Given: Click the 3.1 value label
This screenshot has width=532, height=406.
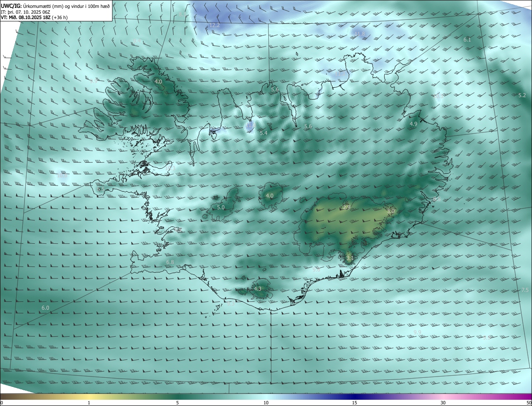Looking at the screenshot, I should pos(350,258).
